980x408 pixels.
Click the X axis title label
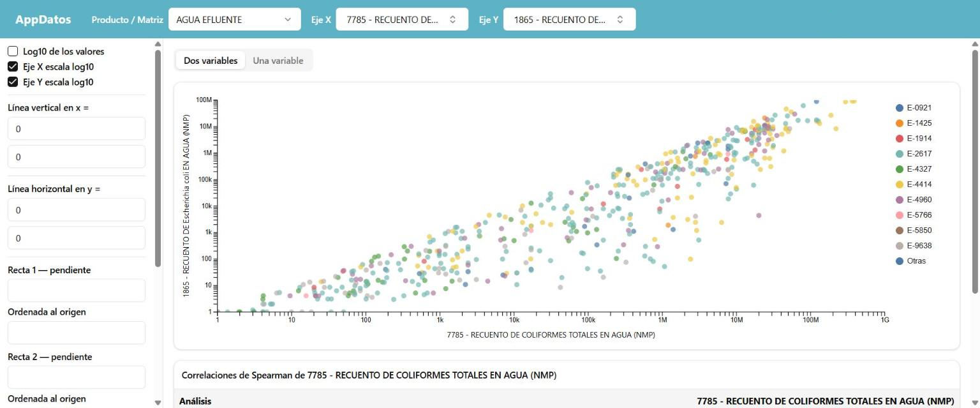pos(551,335)
